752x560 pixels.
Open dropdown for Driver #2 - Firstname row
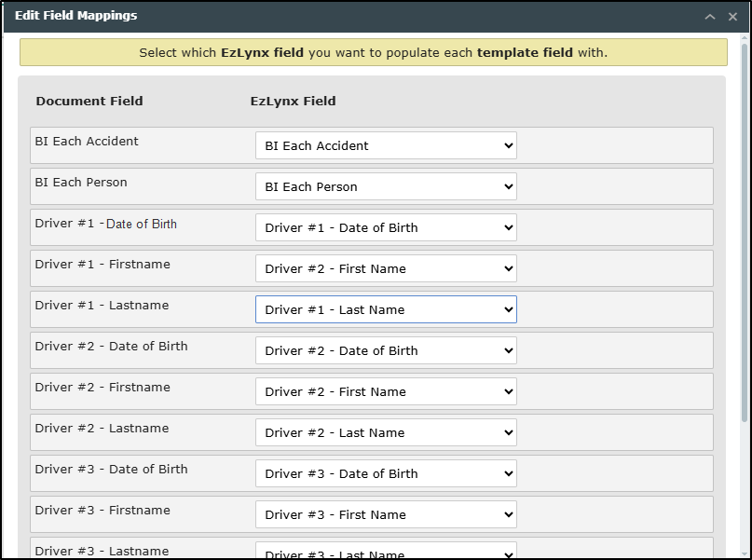(x=386, y=391)
